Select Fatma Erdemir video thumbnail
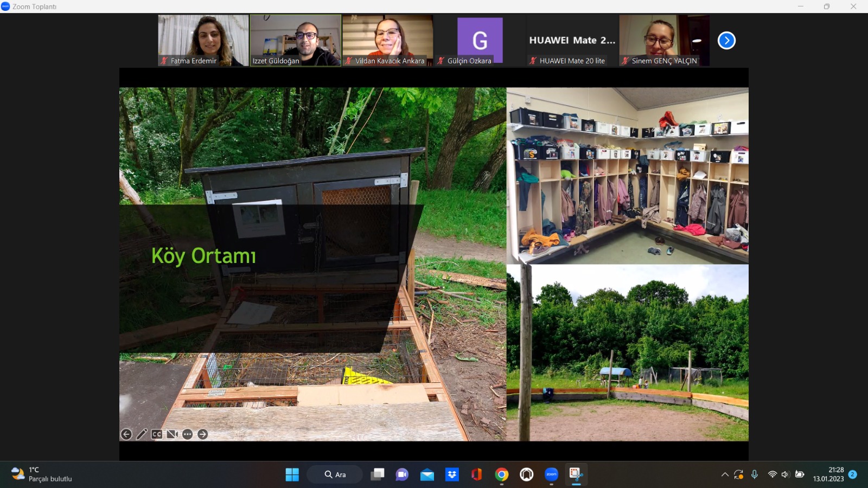 pos(203,40)
